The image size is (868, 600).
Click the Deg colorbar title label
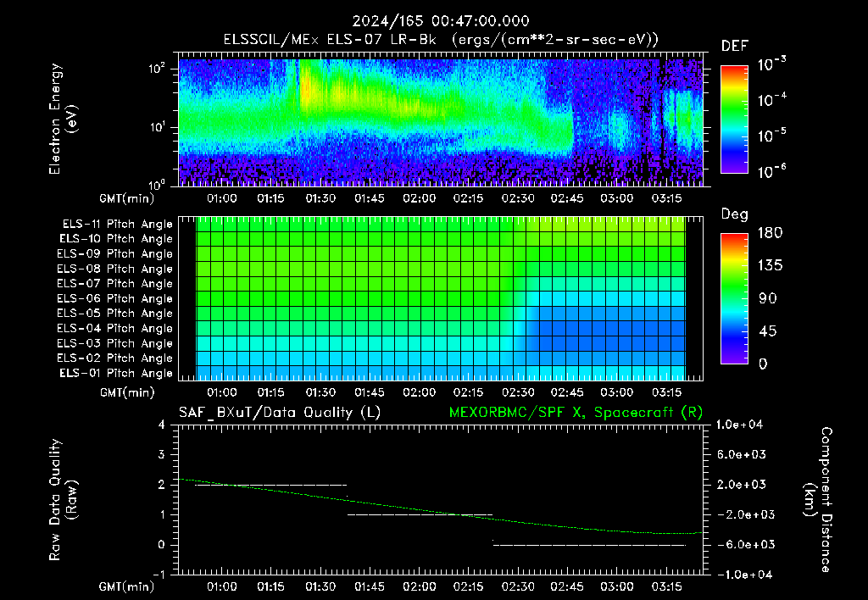point(734,214)
